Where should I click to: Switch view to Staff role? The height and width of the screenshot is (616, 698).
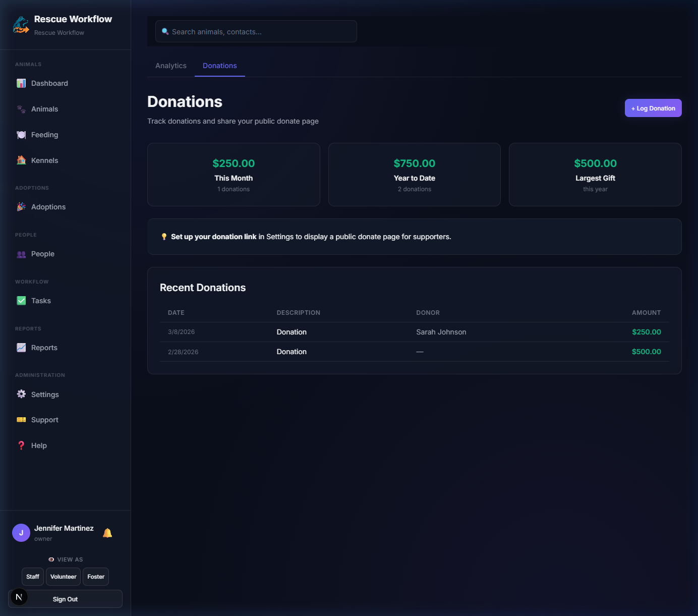(33, 577)
